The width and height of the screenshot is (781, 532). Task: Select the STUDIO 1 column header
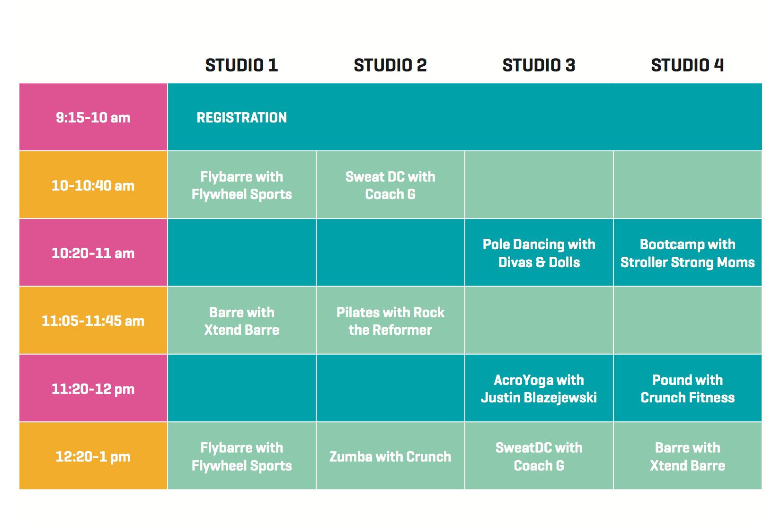(x=241, y=65)
